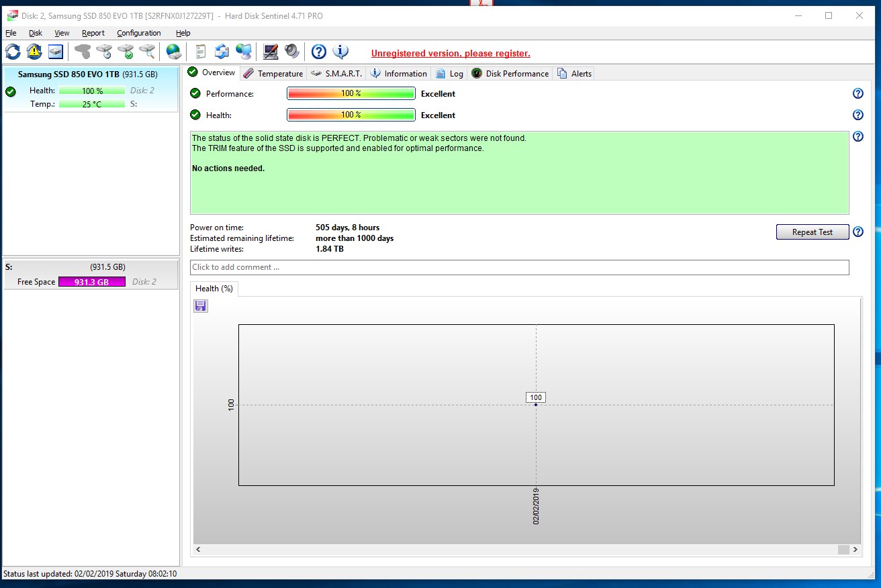
Task: Click the magenta Free Space 931.3 GB bar
Action: pyautogui.click(x=92, y=282)
